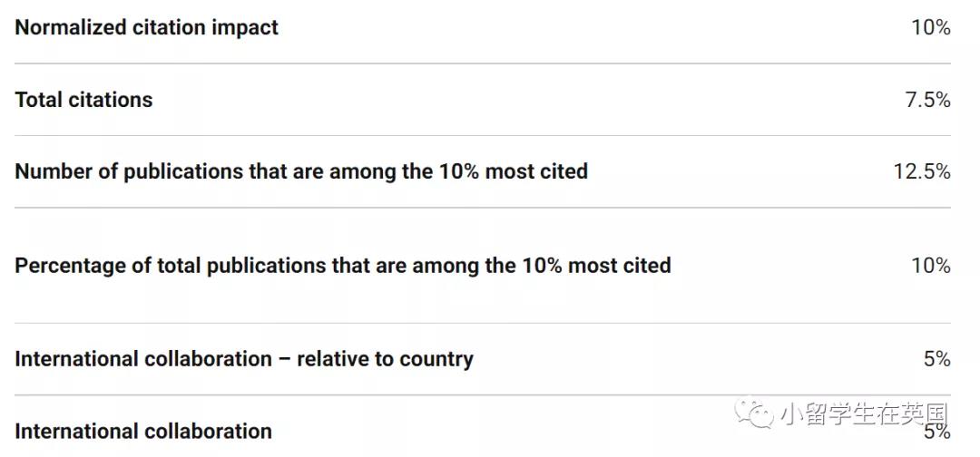The width and height of the screenshot is (980, 457).
Task: Select International collaboration – relative to country label
Action: 244,360
